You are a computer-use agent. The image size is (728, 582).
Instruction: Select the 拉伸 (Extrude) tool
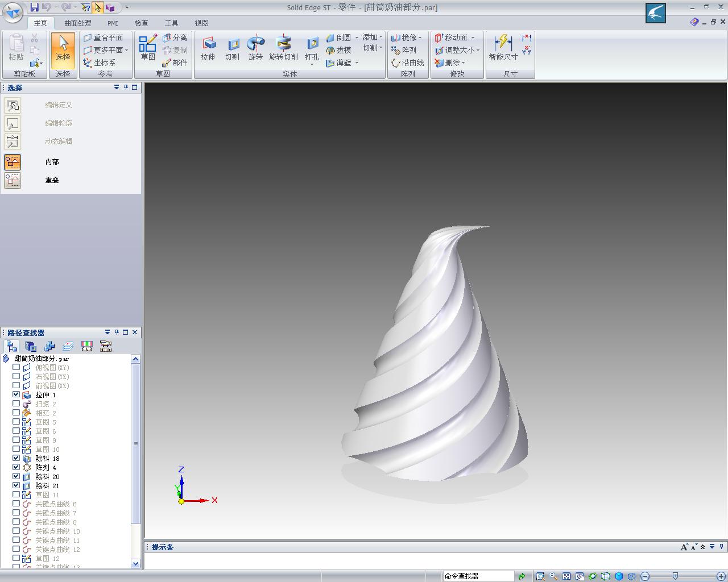[208, 49]
